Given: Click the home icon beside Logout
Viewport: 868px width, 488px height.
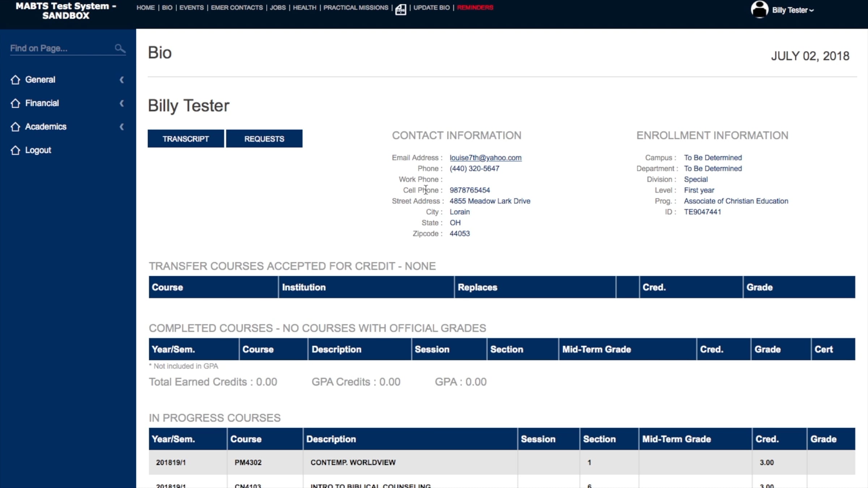Looking at the screenshot, I should [15, 150].
